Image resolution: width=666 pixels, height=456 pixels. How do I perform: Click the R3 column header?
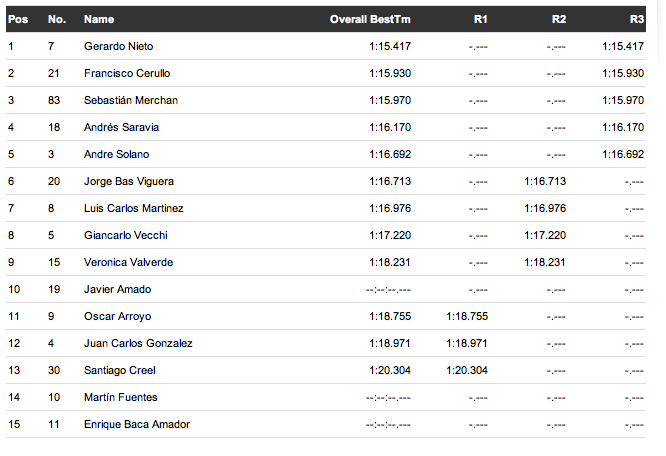point(637,19)
